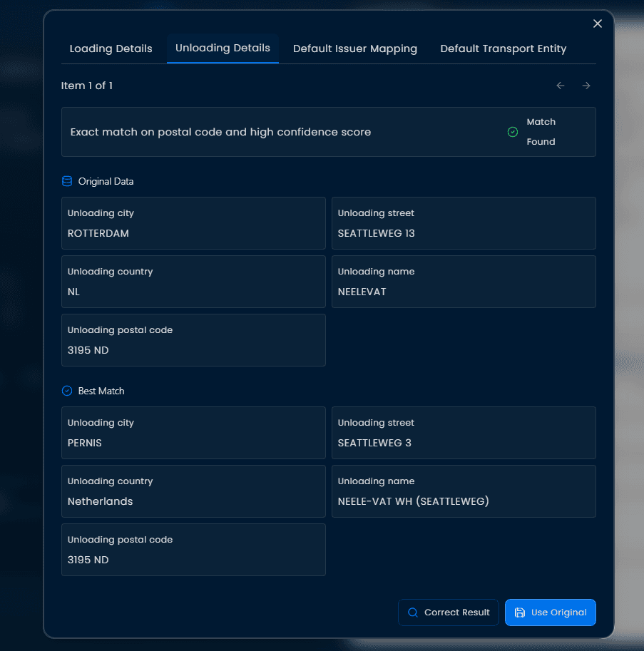The image size is (644, 651).
Task: Stay on the Unloading Details tab
Action: click(x=223, y=48)
